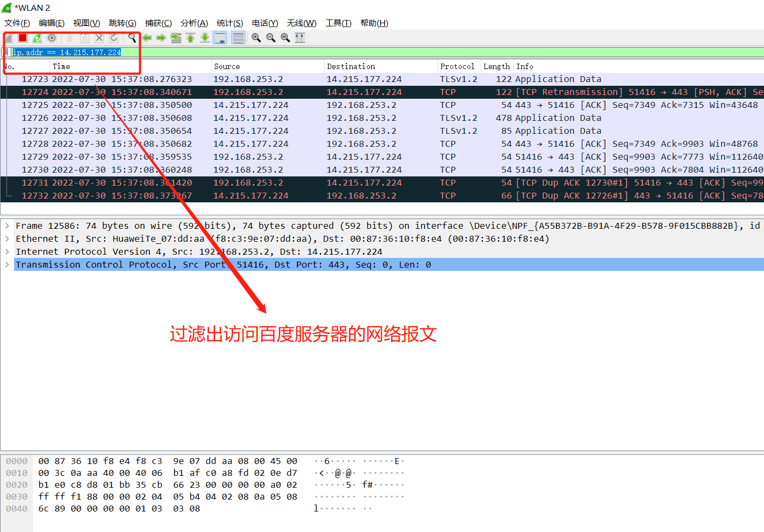Expand the Ethernet II details row
The image size is (764, 532).
(7, 238)
